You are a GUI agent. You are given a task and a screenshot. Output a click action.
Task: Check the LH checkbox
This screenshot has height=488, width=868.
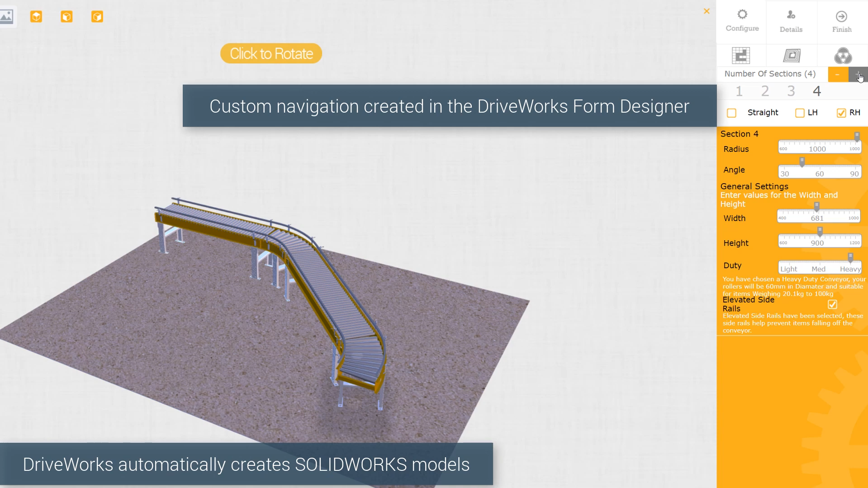(799, 113)
